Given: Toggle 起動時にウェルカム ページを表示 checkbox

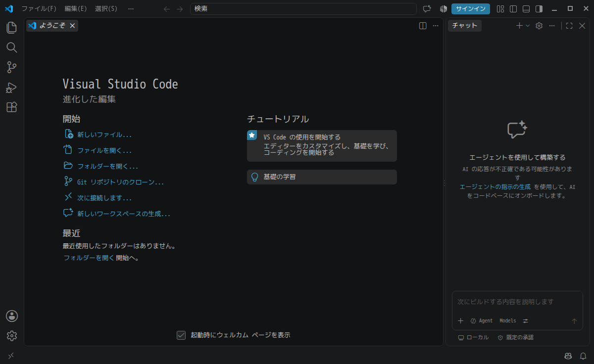Looking at the screenshot, I should pyautogui.click(x=181, y=335).
